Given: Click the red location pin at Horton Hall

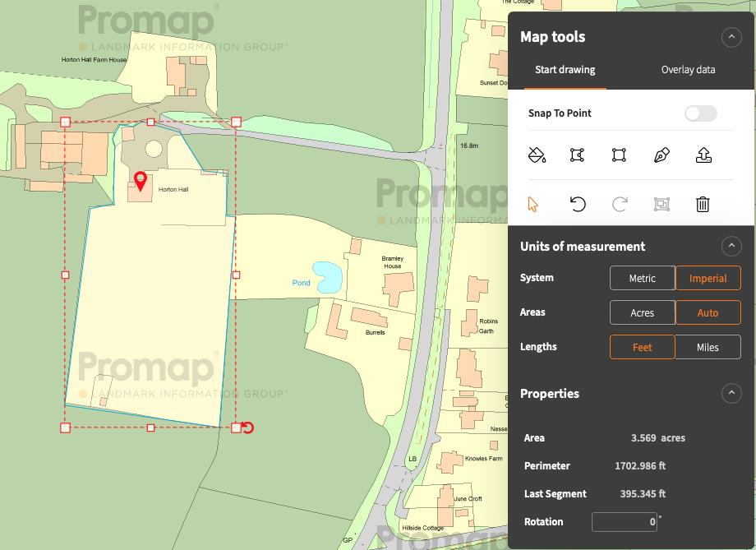Looking at the screenshot, I should point(141,180).
